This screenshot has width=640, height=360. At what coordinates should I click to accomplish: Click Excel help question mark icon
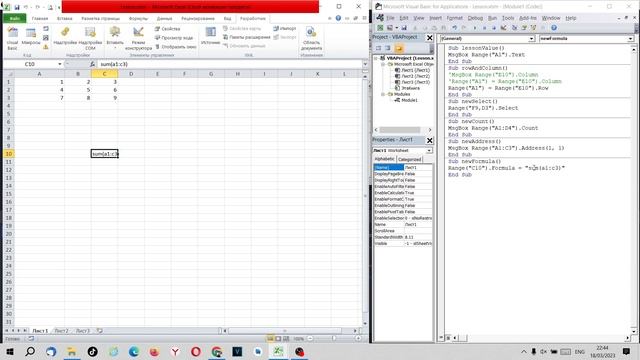click(338, 18)
